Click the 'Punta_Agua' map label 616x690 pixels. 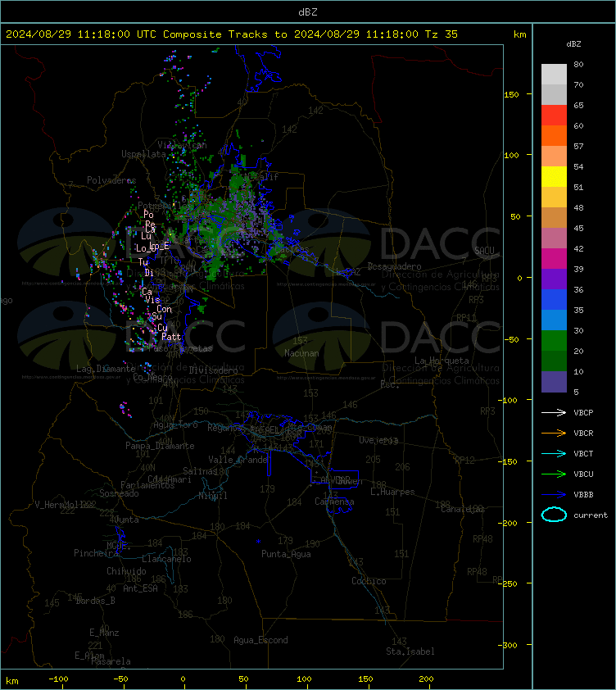(286, 554)
